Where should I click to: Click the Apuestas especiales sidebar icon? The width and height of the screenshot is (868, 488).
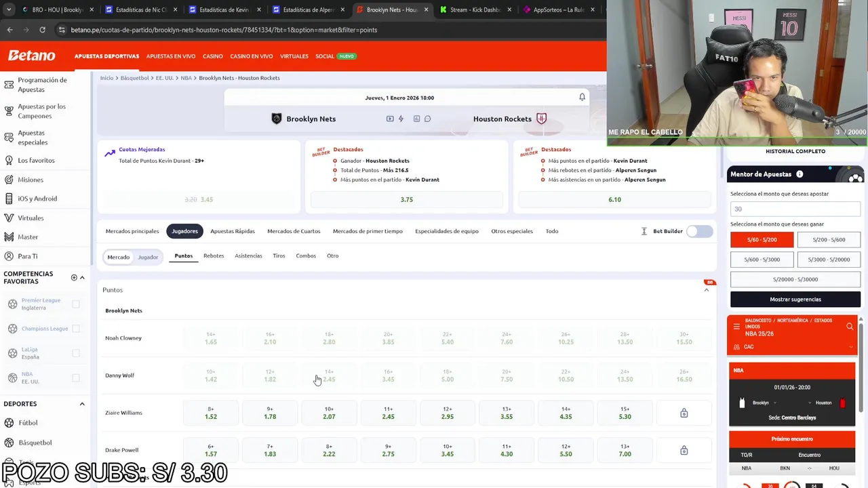tap(9, 138)
